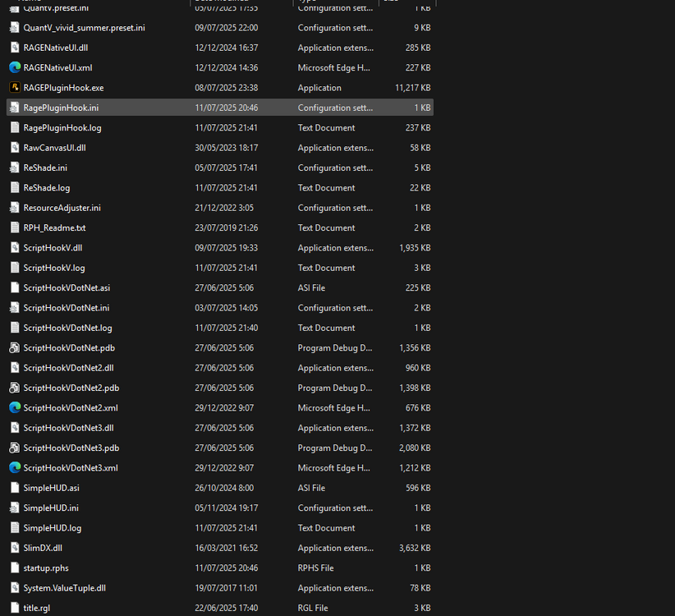This screenshot has height=616, width=675.
Task: Click the RagePluginHook.ini config icon
Action: pyautogui.click(x=15, y=108)
